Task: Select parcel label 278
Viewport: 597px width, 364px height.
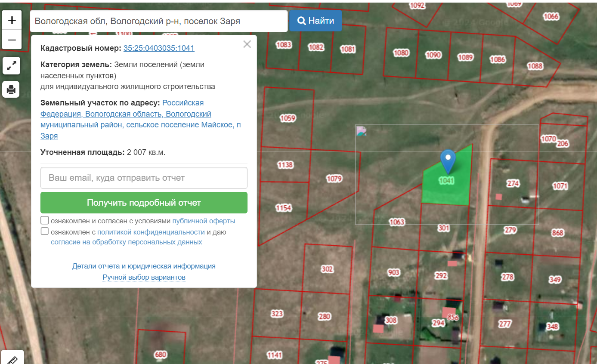Action: (507, 277)
